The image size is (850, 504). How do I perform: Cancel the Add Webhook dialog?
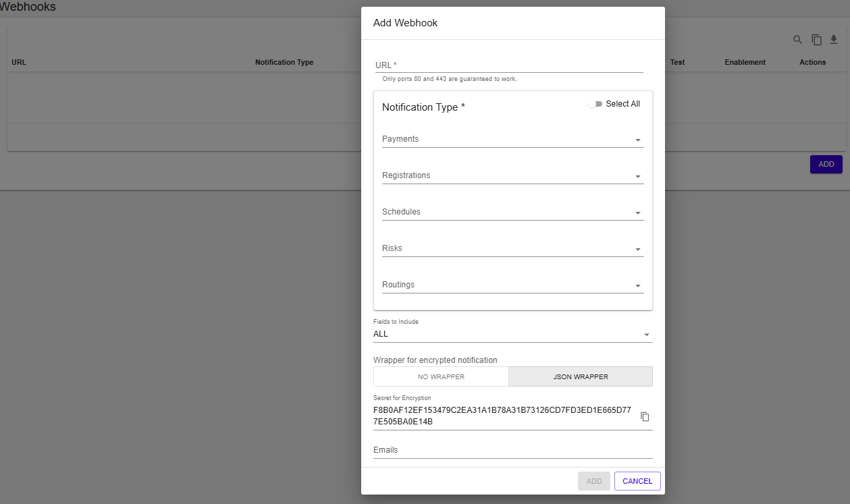click(x=637, y=481)
